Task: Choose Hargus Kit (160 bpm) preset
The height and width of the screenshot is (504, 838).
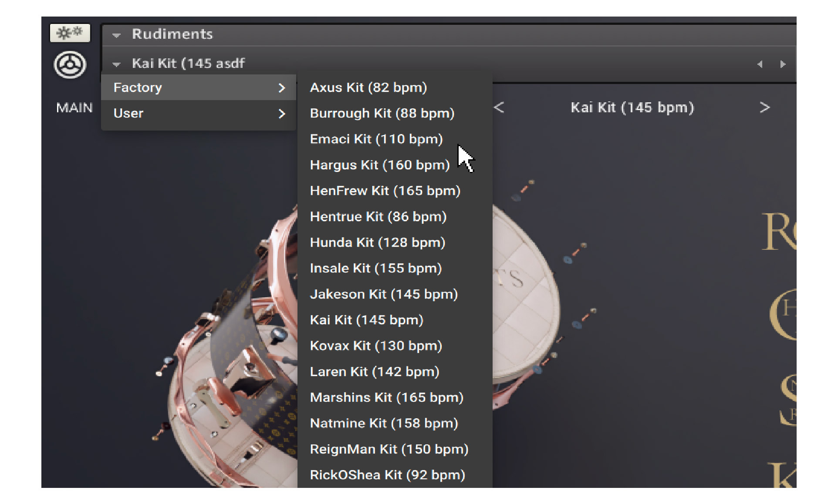Action: pos(379,165)
